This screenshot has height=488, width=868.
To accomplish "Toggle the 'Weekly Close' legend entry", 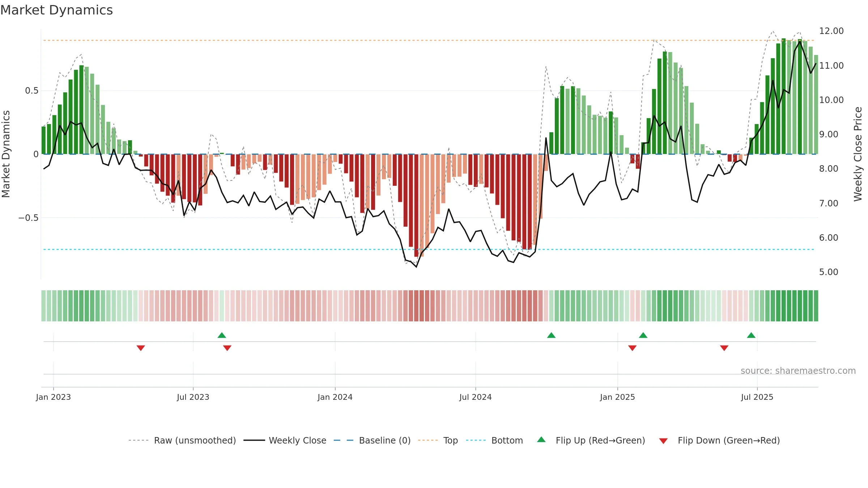I will tap(285, 440).
